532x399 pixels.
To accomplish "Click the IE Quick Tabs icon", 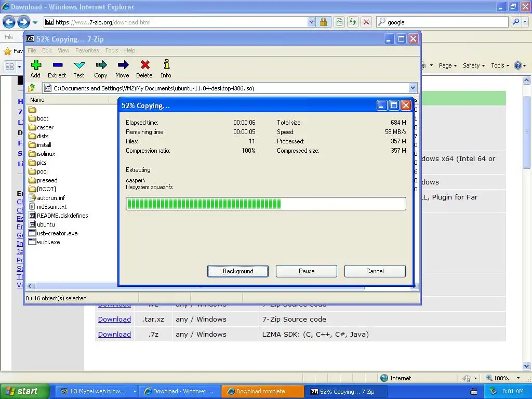I will [x=9, y=66].
